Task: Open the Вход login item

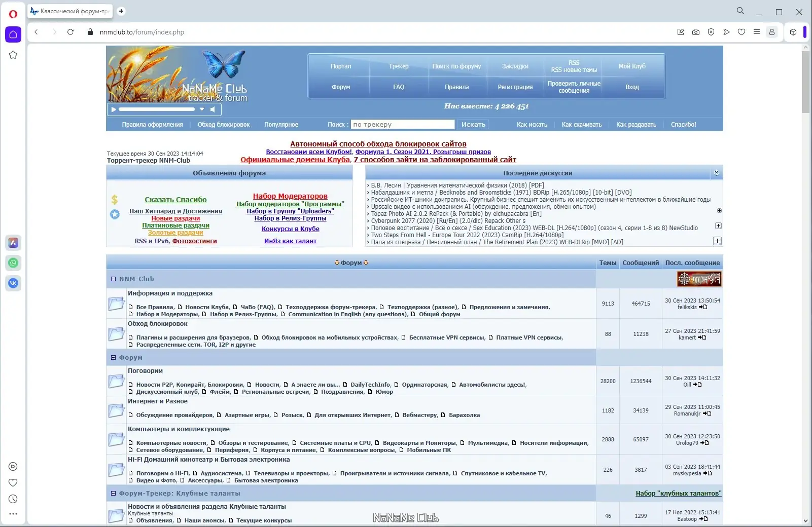Action: pos(632,87)
